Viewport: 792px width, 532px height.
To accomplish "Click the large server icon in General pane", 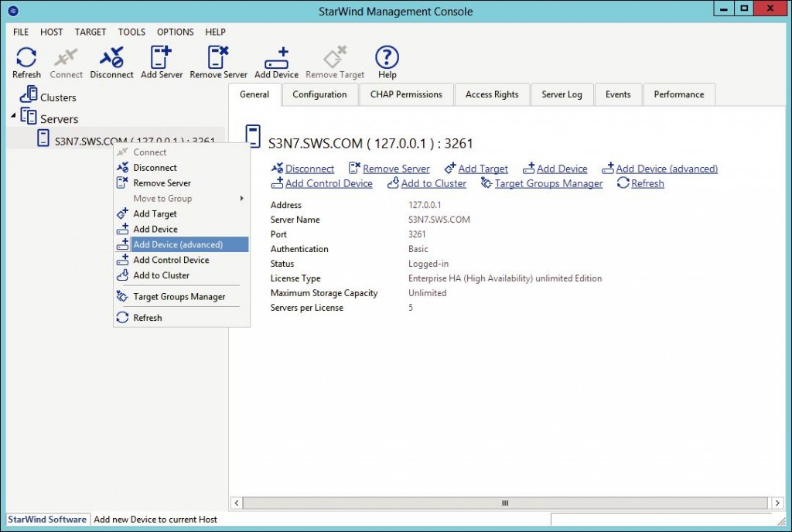I will [x=253, y=136].
